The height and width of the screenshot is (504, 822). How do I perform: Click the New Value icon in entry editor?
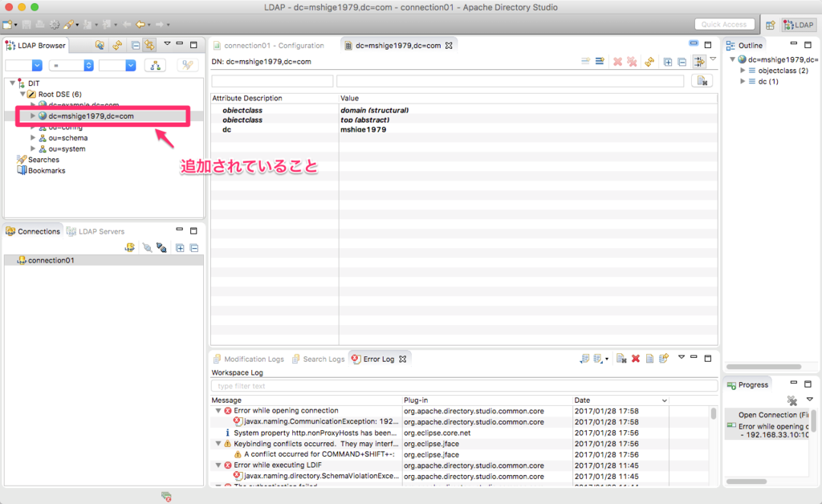click(x=600, y=62)
